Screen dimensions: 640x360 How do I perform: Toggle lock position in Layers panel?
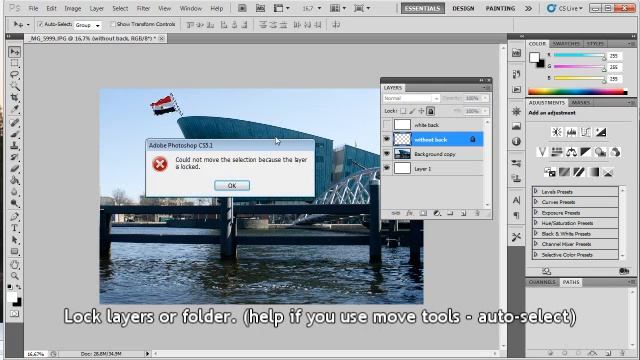click(421, 111)
